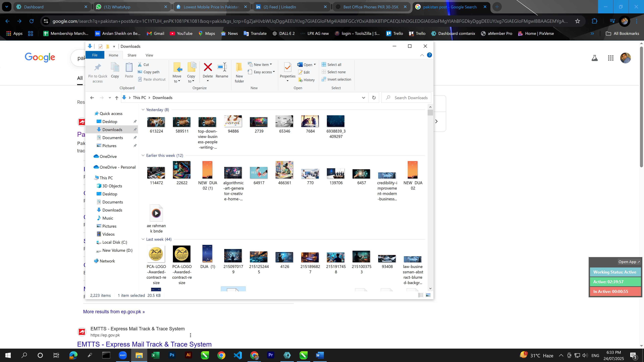644x362 pixels.
Task: Open the Move to dropdown
Action: coord(177,78)
